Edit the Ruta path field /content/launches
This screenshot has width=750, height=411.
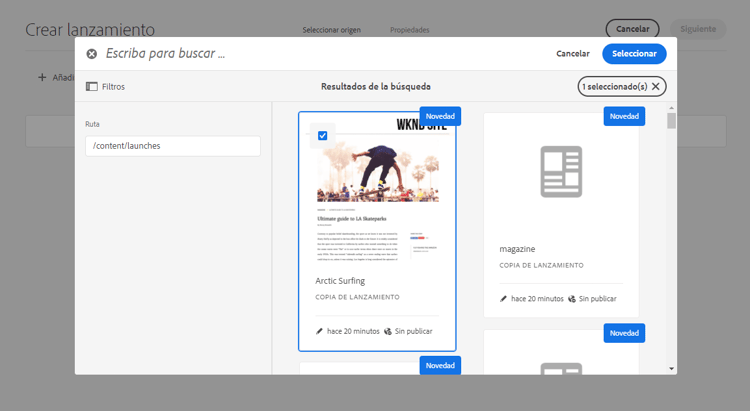tap(173, 146)
